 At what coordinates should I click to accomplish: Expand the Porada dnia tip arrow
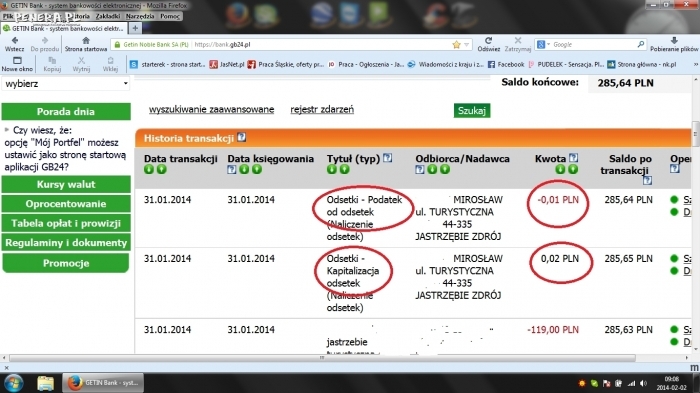(x=7, y=130)
